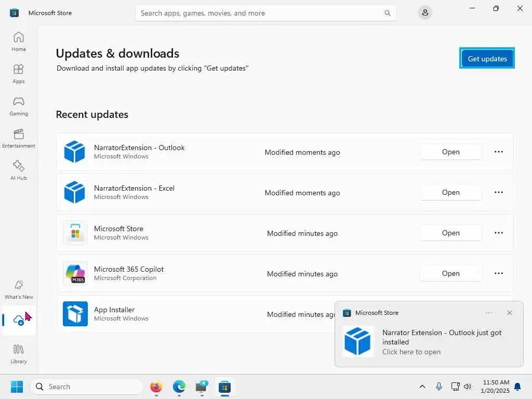Launch Firefox from the taskbar
532x399 pixels.
[x=156, y=387]
